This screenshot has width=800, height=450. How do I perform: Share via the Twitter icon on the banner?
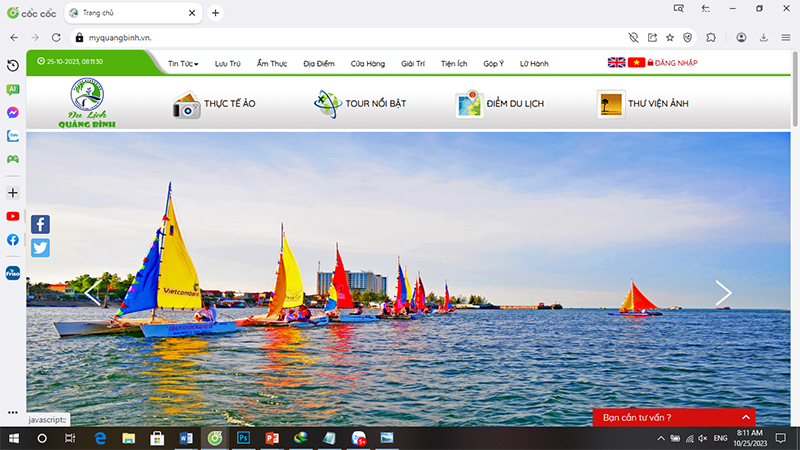pyautogui.click(x=40, y=248)
